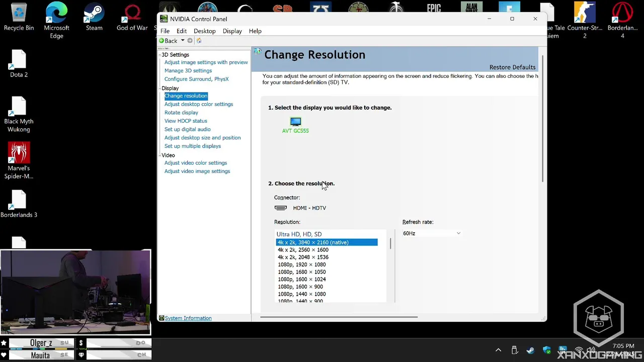
Task: Open the Desktop menu
Action: [204, 31]
